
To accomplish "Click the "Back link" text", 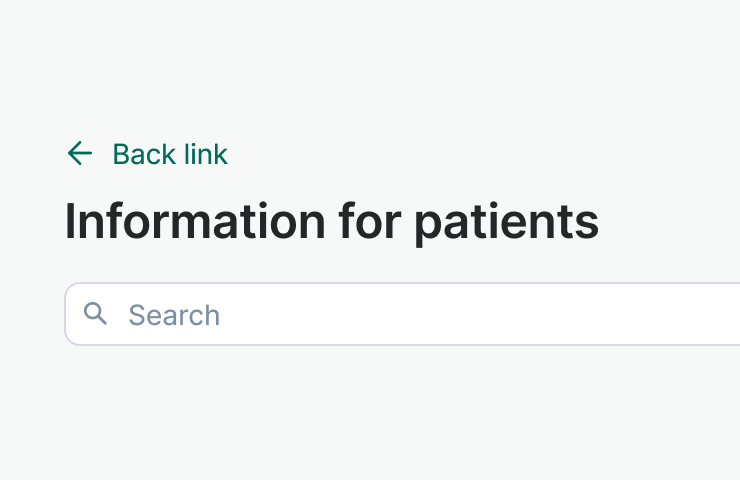I will [170, 154].
